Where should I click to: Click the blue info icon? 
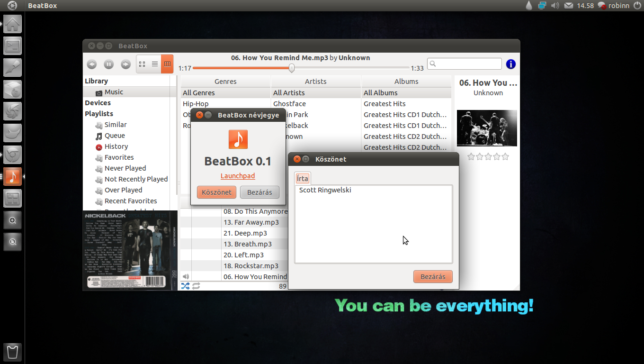pos(511,64)
